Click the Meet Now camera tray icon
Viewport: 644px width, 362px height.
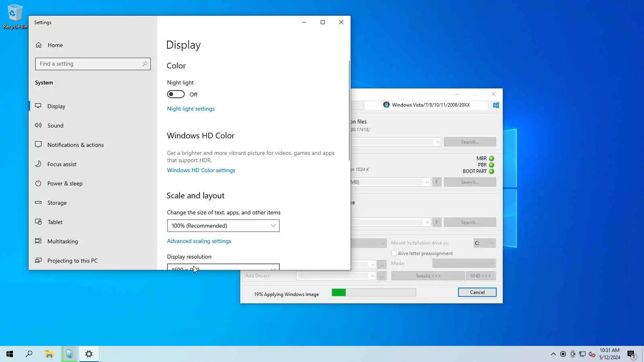coord(573,354)
